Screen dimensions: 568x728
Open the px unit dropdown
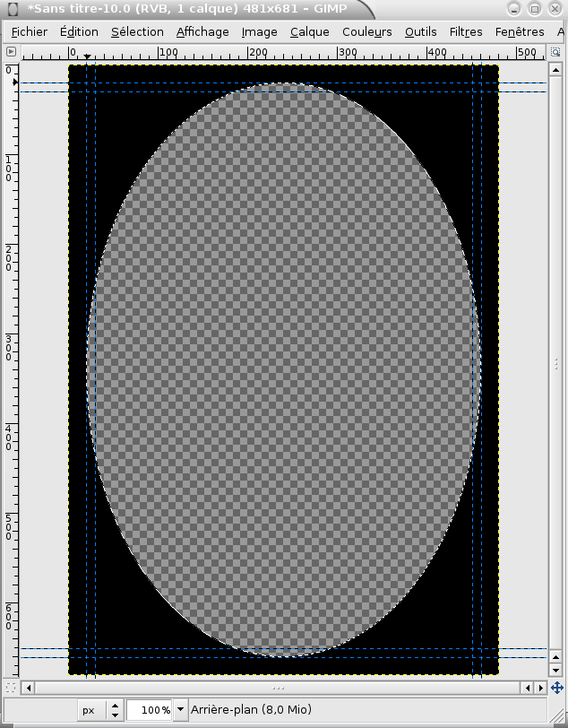click(x=101, y=710)
